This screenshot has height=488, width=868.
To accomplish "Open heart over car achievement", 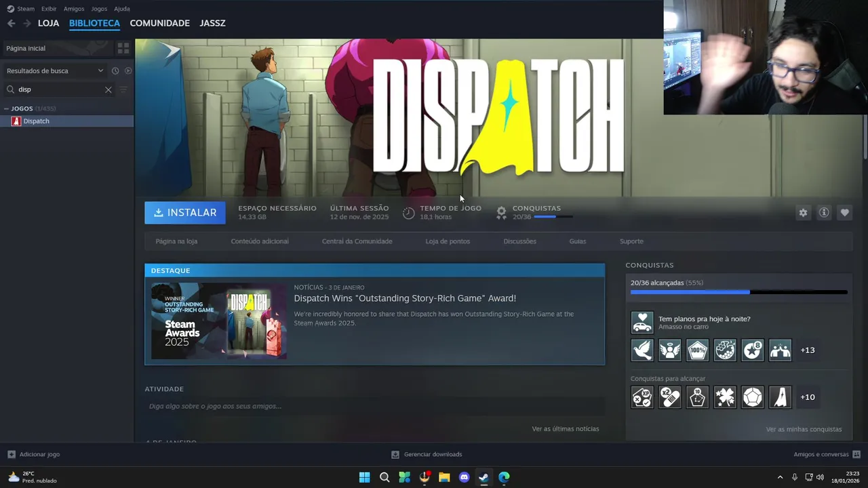I will pos(642,323).
